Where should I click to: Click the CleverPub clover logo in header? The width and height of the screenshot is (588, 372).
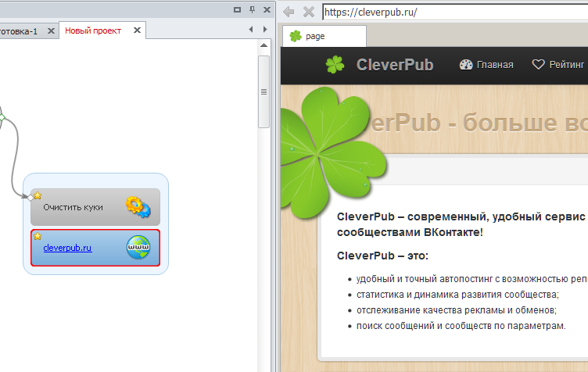point(335,64)
